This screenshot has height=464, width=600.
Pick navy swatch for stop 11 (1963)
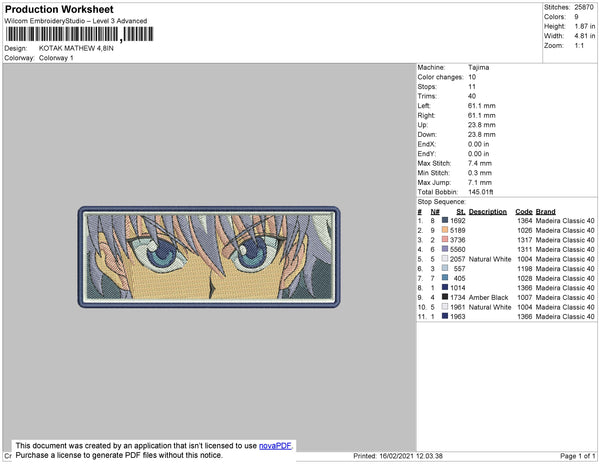tap(445, 316)
